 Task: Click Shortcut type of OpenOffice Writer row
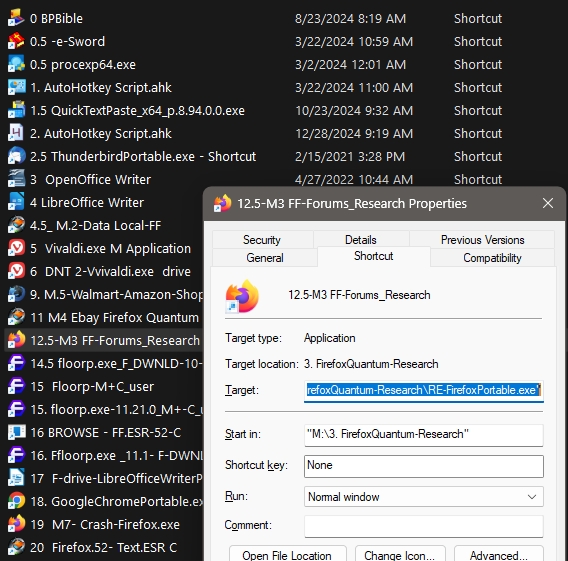[478, 179]
